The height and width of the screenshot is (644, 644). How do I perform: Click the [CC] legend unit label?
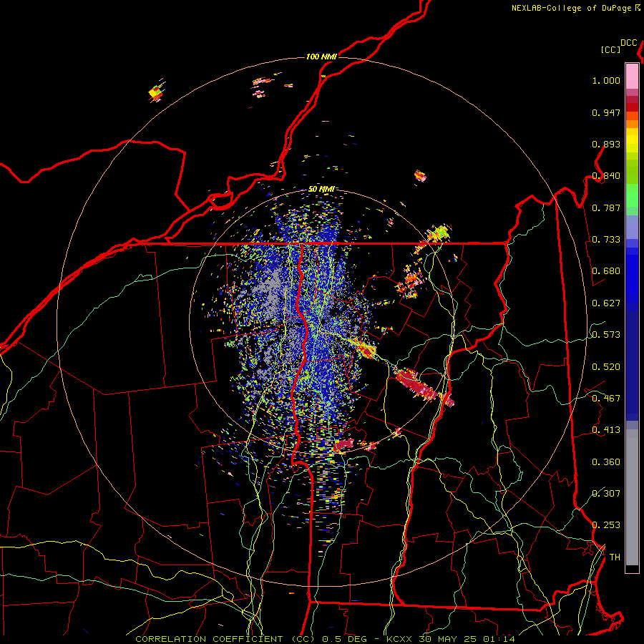(610, 49)
